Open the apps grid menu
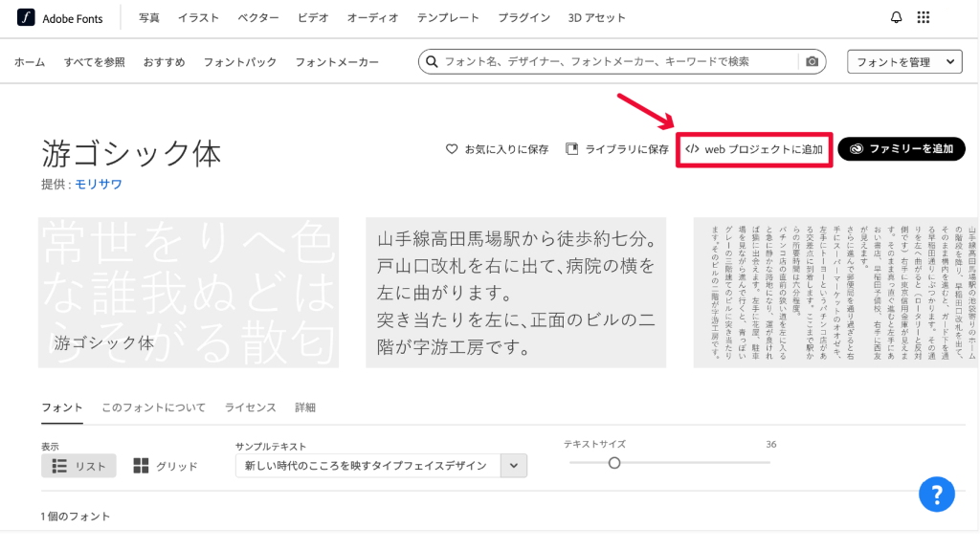The height and width of the screenshot is (550, 980). 923,18
